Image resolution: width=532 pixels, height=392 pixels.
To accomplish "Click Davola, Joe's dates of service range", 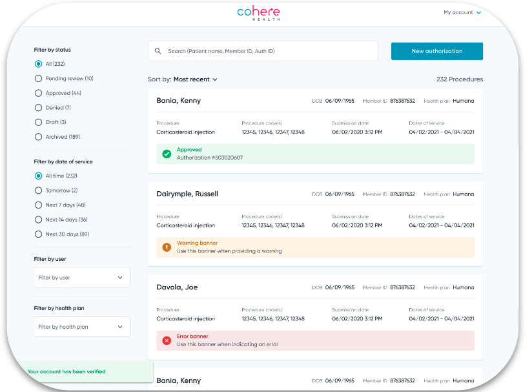I will point(442,318).
